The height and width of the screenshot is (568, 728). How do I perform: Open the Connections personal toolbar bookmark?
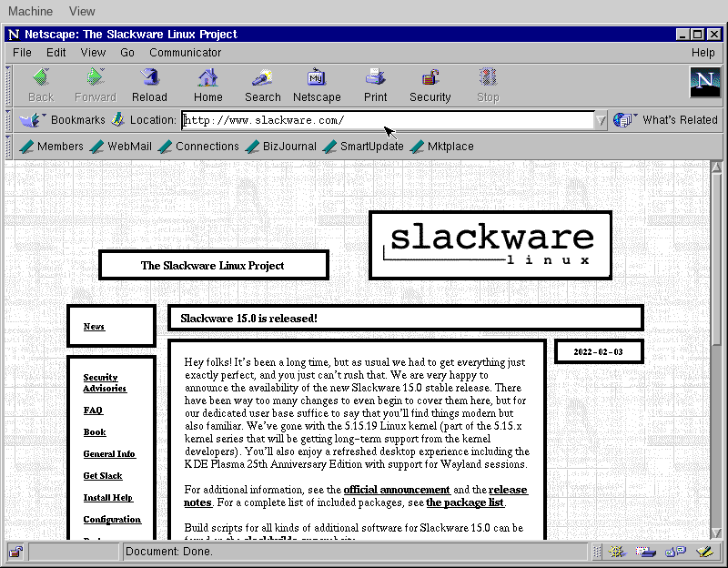198,147
